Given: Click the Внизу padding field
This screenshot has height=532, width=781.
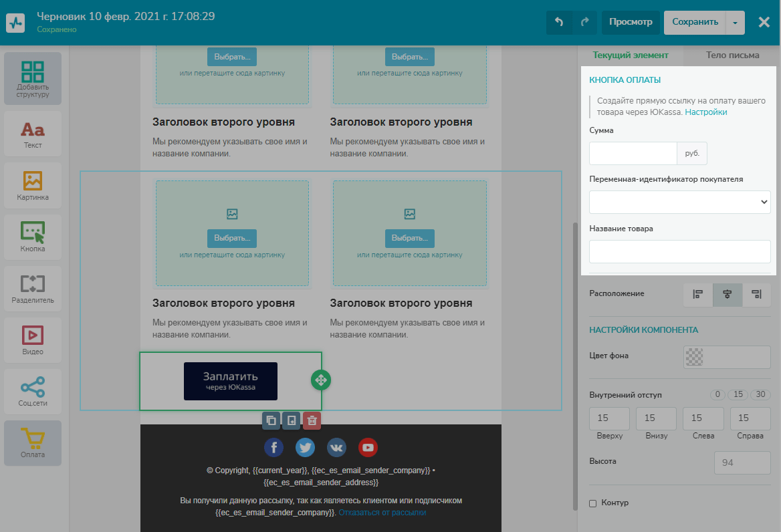Looking at the screenshot, I should tap(657, 418).
